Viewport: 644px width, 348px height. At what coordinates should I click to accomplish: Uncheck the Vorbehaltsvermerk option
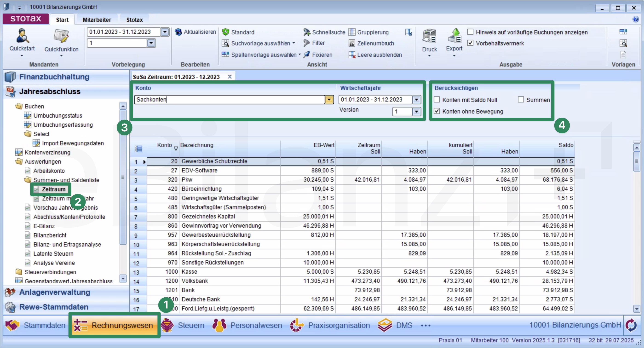pyautogui.click(x=470, y=43)
